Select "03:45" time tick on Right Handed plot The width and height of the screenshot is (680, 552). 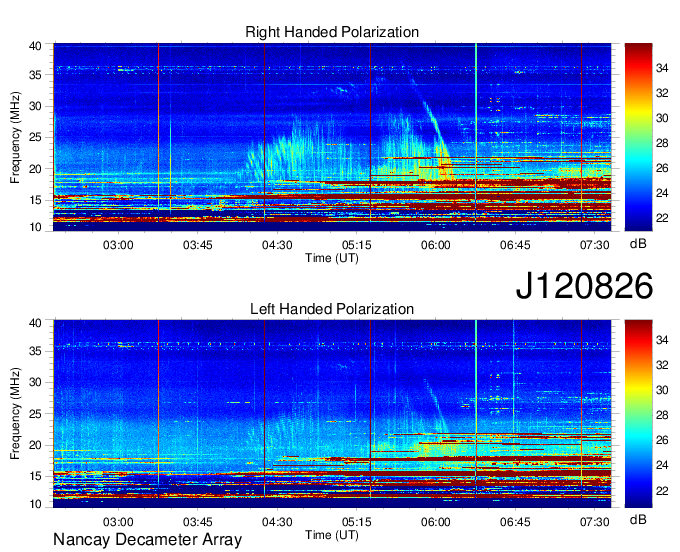[198, 245]
